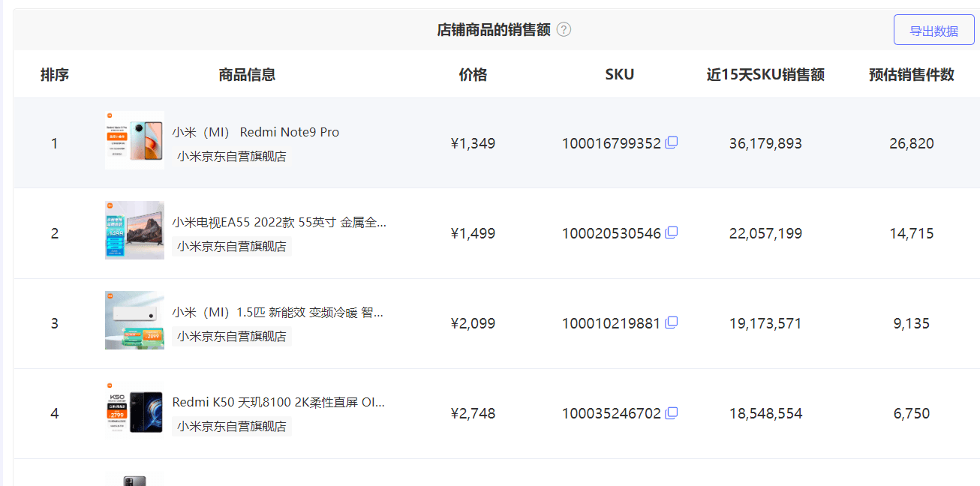Open the air conditioner product thumbnail

(x=134, y=320)
